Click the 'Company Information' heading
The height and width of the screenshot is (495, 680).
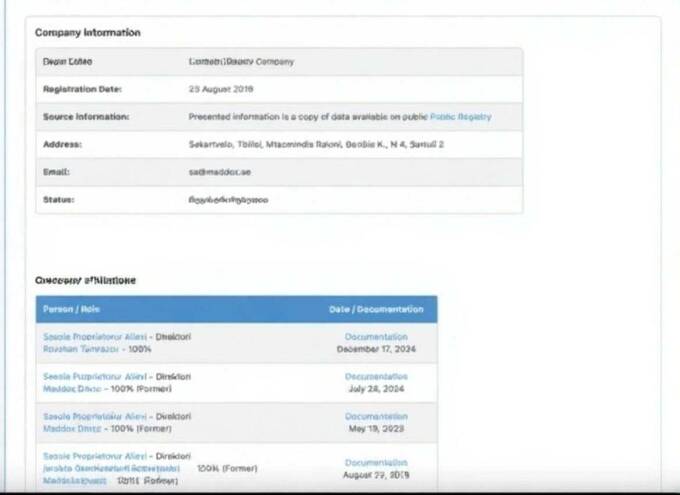click(x=88, y=33)
